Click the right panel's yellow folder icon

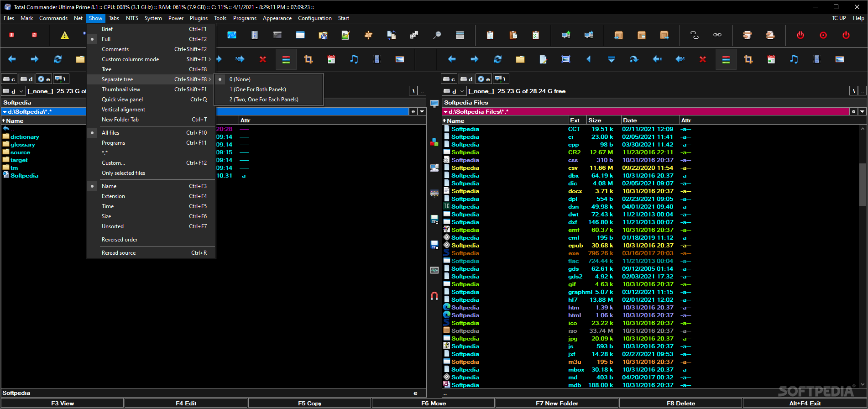(x=520, y=59)
